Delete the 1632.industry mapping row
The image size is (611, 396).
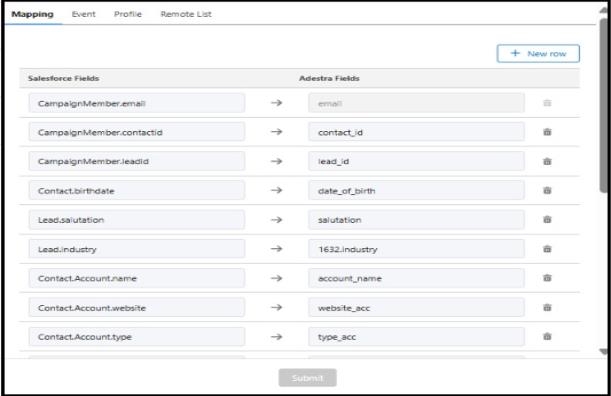point(547,249)
